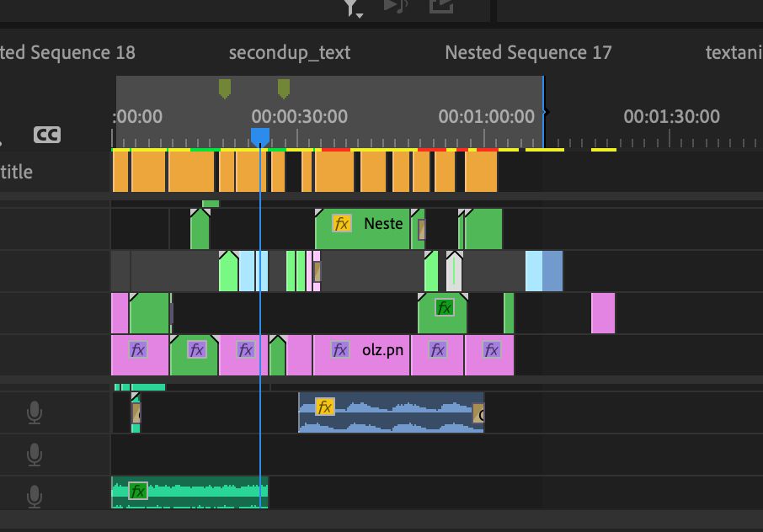Viewport: 763px width, 532px height.
Task: Switch to the secondup_text sequence tab
Action: click(290, 52)
